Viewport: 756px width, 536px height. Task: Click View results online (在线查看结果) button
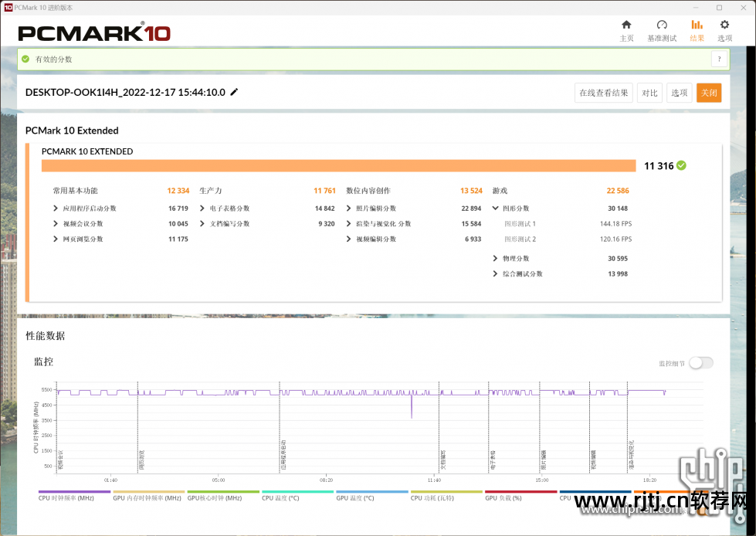click(604, 93)
